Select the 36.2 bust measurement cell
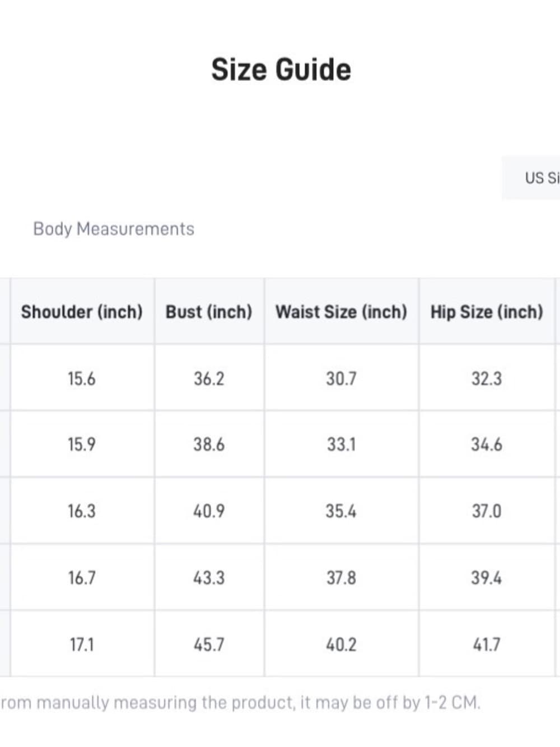Viewport: 560px width, 747px height. 209,378
